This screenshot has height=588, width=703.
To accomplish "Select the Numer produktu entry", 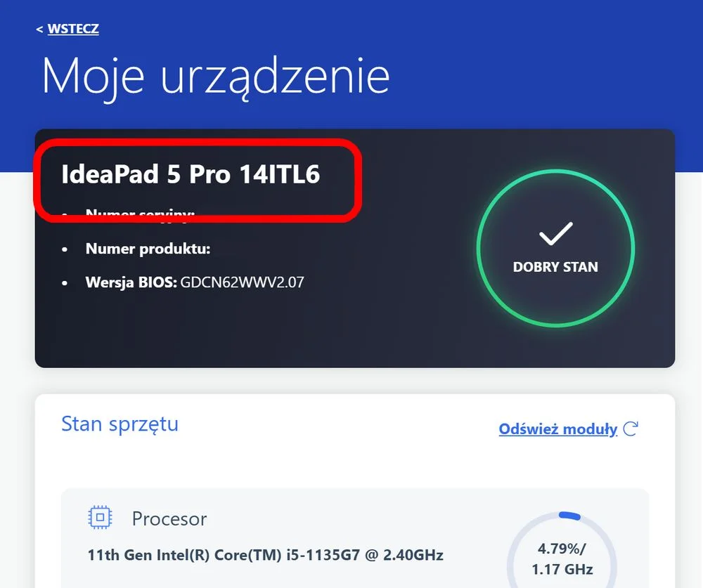I will point(148,249).
